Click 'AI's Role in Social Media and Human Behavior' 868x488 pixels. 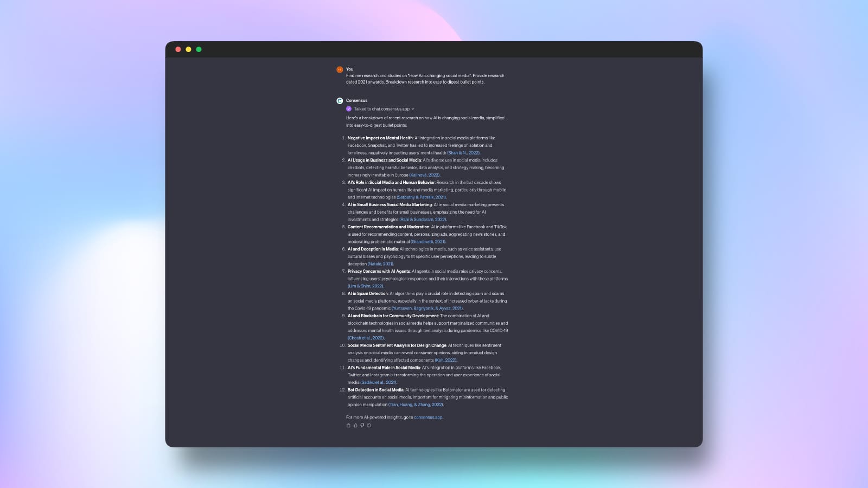tap(391, 183)
